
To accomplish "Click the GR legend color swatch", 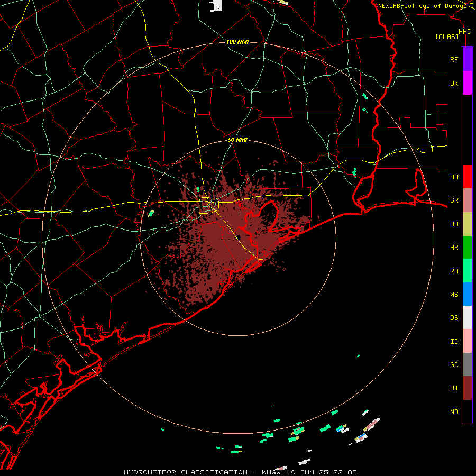I will (x=467, y=200).
